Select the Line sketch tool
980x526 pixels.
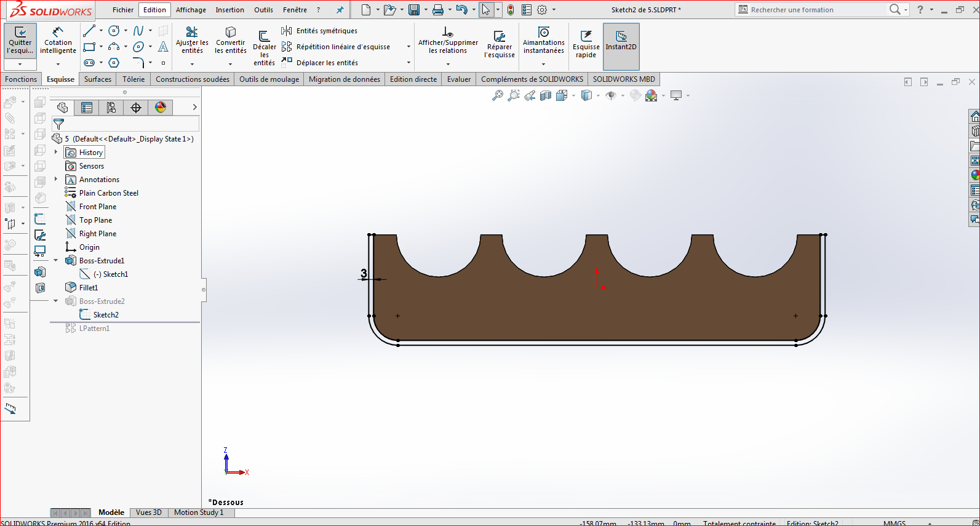coord(89,31)
